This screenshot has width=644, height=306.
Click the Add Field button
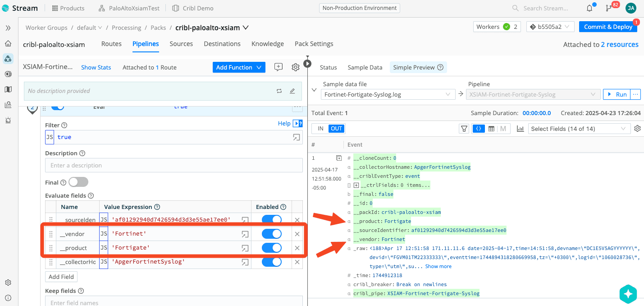pyautogui.click(x=61, y=277)
